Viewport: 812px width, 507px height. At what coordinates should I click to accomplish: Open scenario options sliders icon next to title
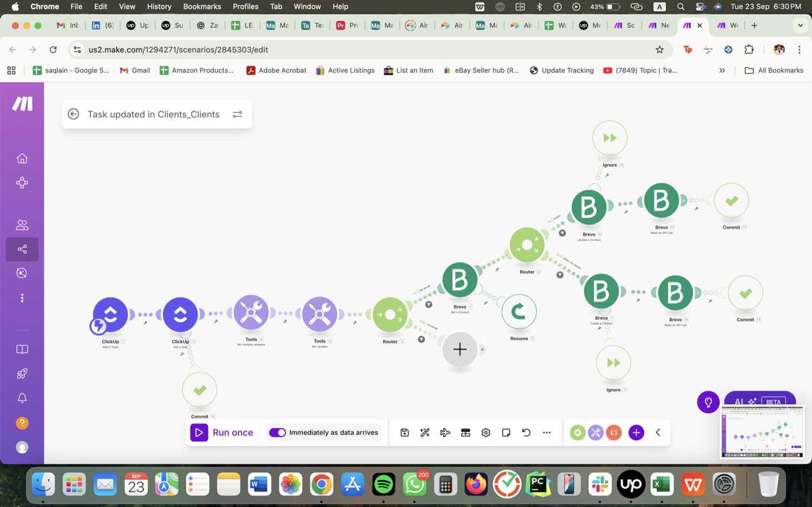click(237, 114)
